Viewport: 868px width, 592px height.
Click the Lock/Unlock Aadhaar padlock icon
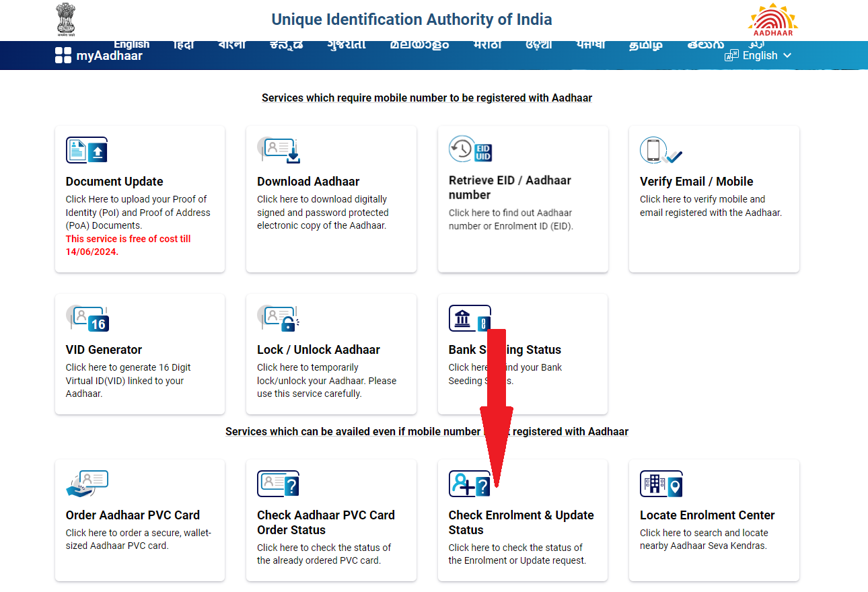[278, 318]
